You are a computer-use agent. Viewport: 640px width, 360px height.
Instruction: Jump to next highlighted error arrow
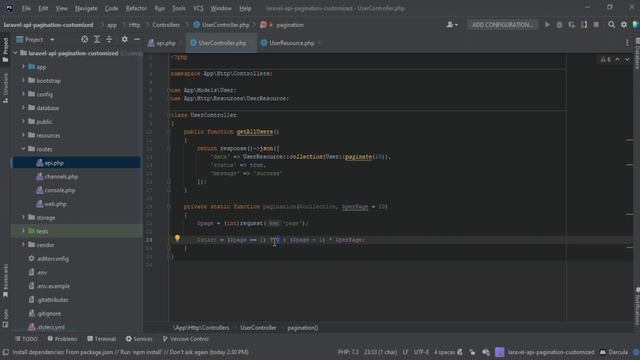coord(627,60)
